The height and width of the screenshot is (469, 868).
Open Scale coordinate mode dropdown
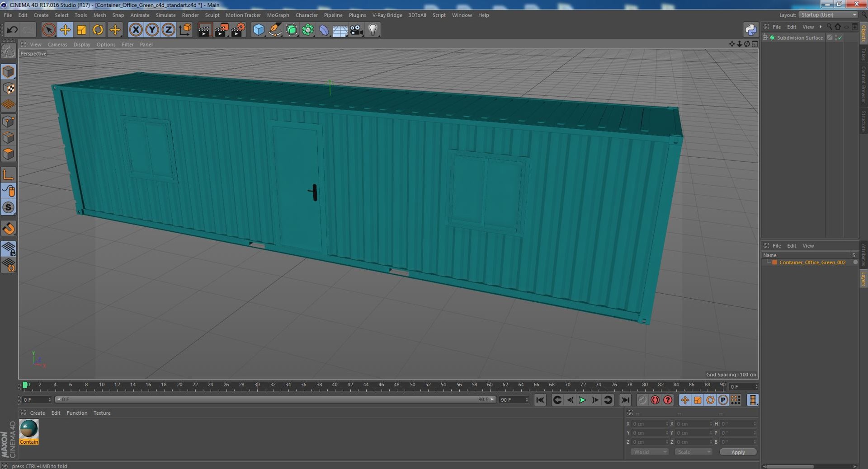(x=693, y=452)
